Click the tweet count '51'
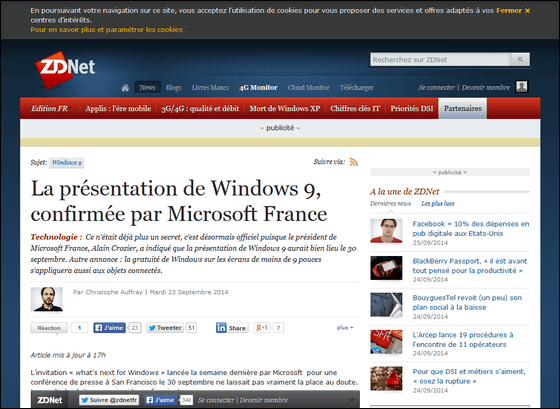The image size is (560, 409). 191,328
